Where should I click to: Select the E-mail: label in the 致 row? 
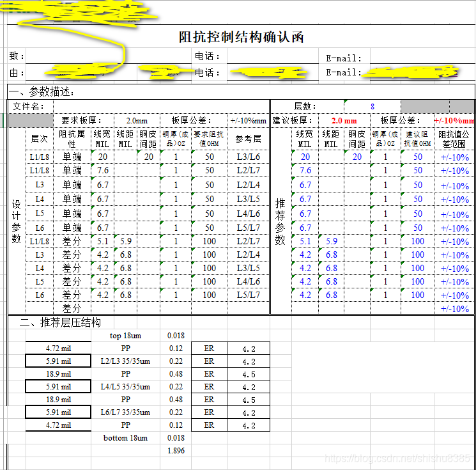[344, 58]
